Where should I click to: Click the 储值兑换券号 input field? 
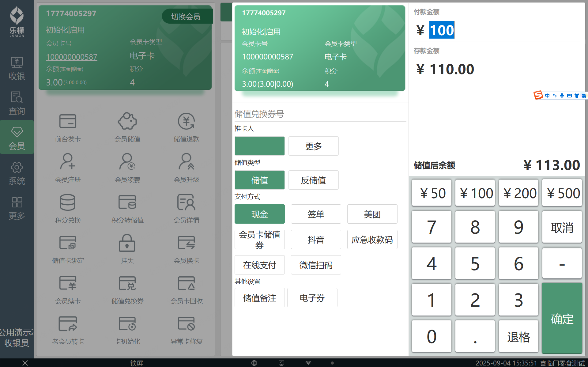(320, 114)
